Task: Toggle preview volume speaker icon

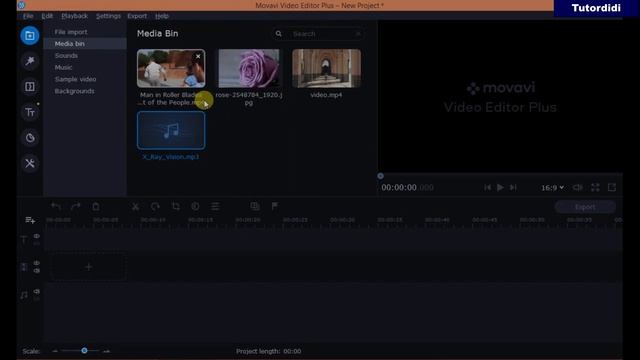Action: click(578, 187)
